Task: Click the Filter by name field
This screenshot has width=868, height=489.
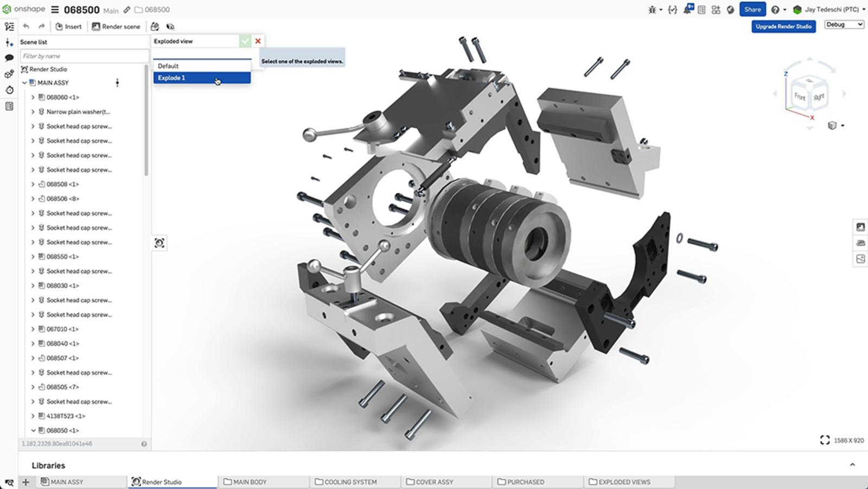Action: [x=84, y=56]
